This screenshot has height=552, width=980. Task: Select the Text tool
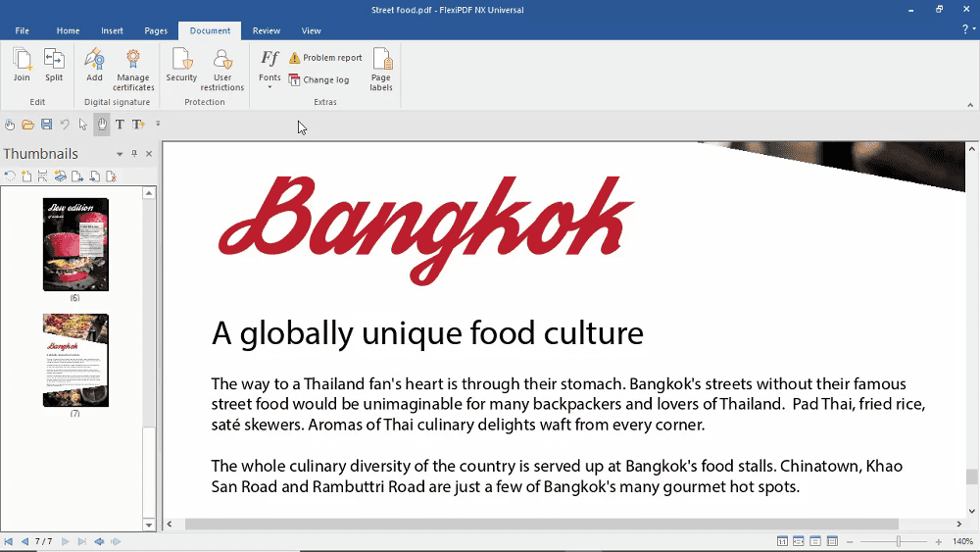120,125
